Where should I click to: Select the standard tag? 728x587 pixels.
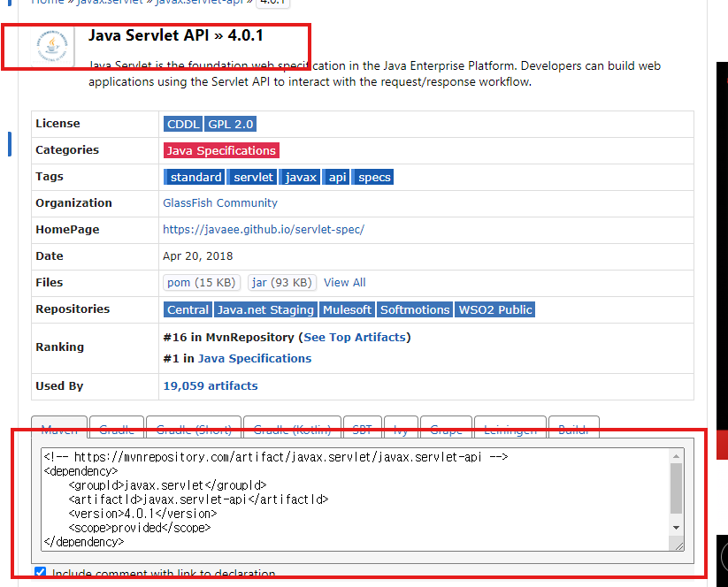point(194,177)
